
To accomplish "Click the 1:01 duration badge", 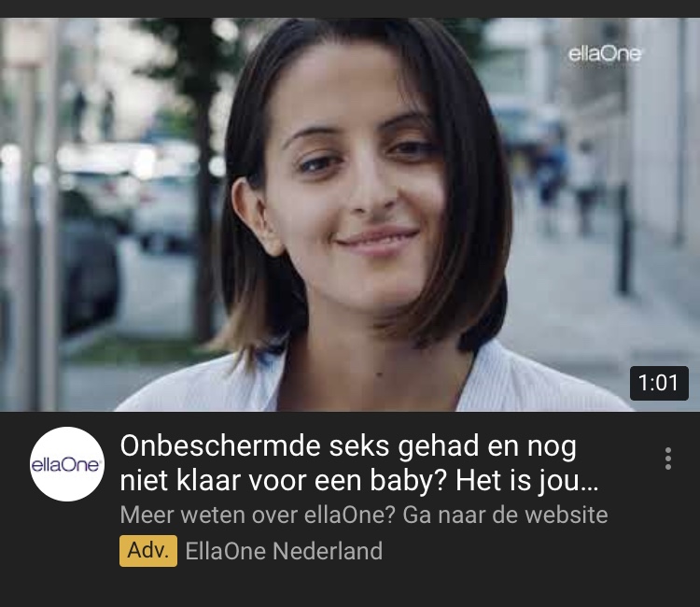I will (659, 383).
